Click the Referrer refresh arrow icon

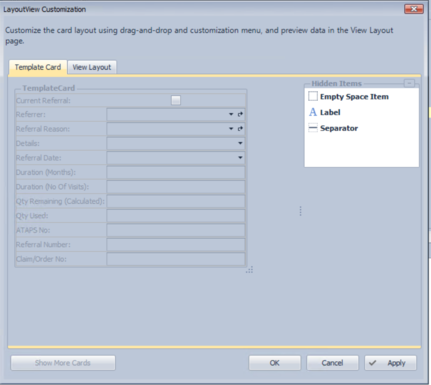click(240, 114)
